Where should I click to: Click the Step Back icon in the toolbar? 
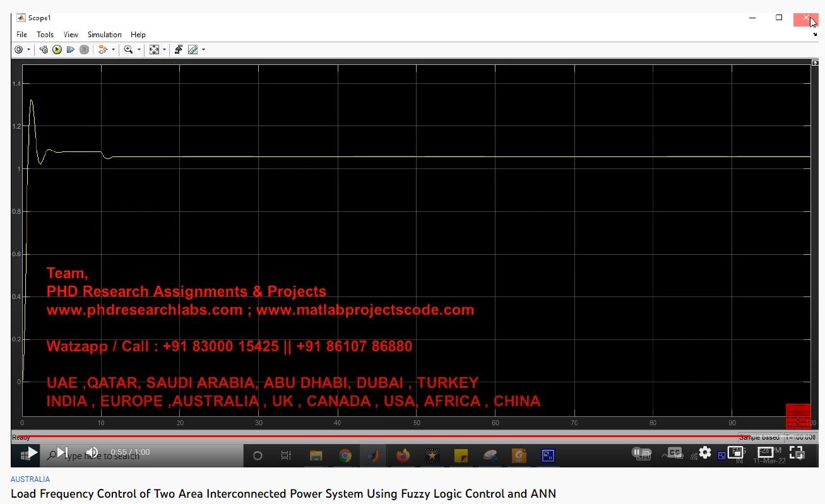coord(44,50)
